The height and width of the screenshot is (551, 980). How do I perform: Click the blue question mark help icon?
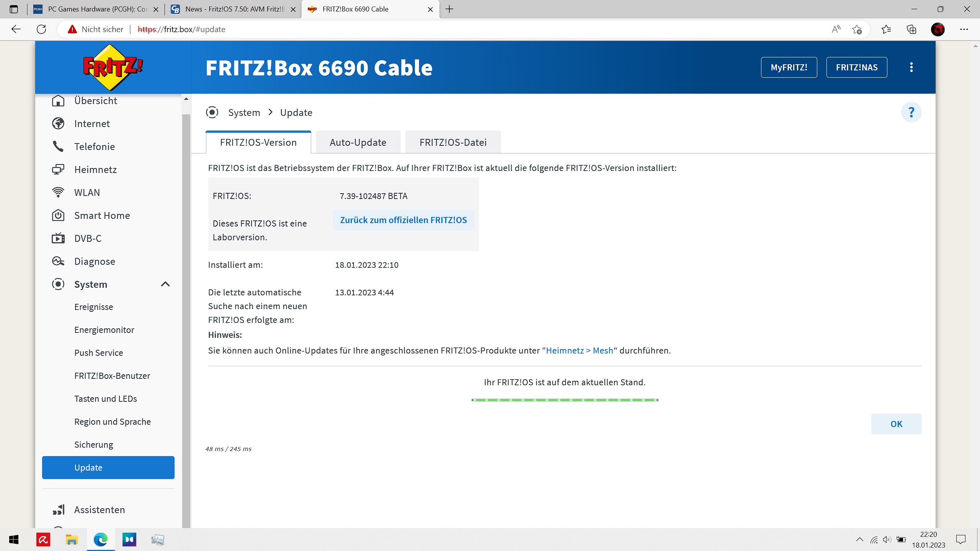click(x=911, y=112)
